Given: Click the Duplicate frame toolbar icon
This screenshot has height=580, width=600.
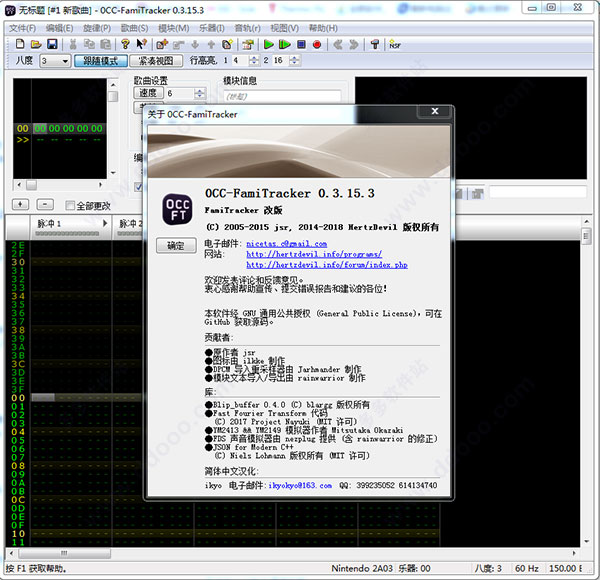Looking at the screenshot, I should (227, 44).
